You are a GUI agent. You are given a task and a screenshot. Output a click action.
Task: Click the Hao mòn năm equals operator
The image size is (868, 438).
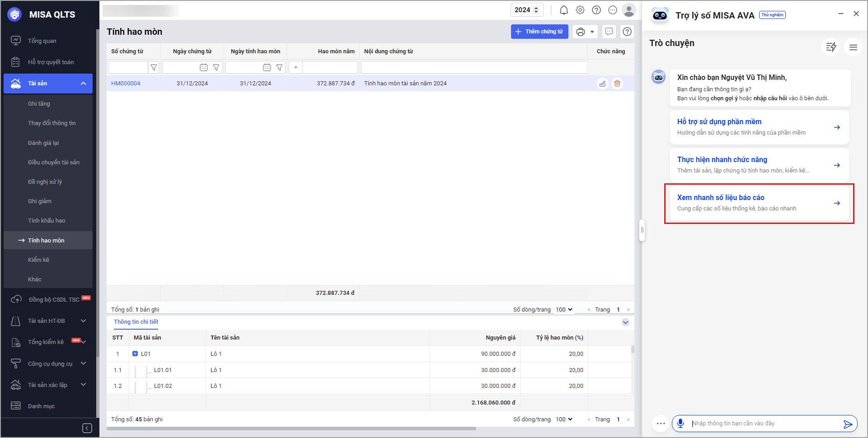(x=296, y=67)
